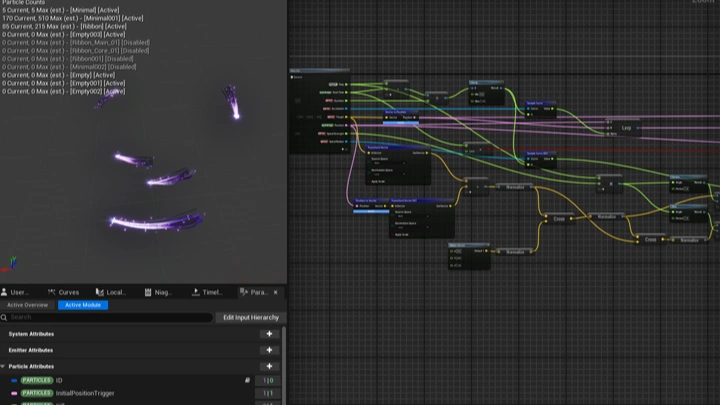Select the Emitter Attributes section header
Viewport: 720px width, 405px height.
tap(31, 350)
